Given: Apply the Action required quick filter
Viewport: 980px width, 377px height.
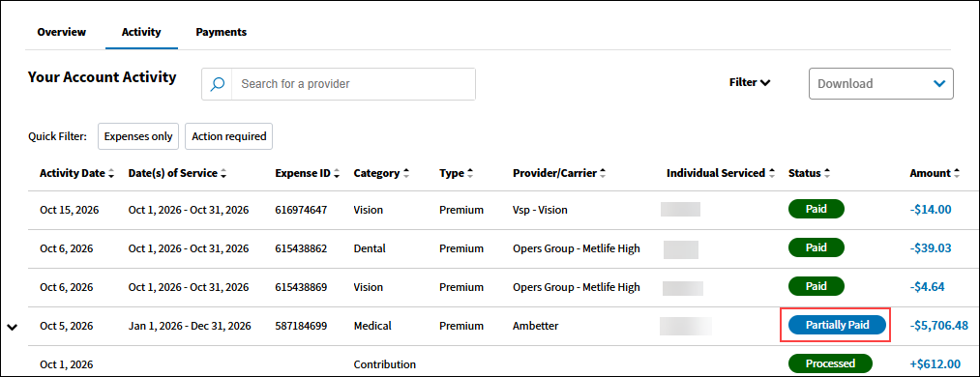Looking at the screenshot, I should tap(228, 136).
